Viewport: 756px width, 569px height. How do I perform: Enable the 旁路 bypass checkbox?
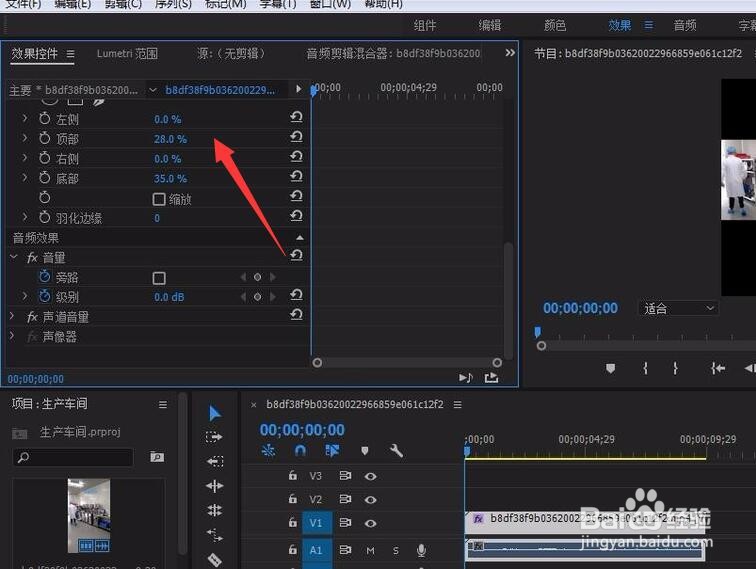(159, 278)
